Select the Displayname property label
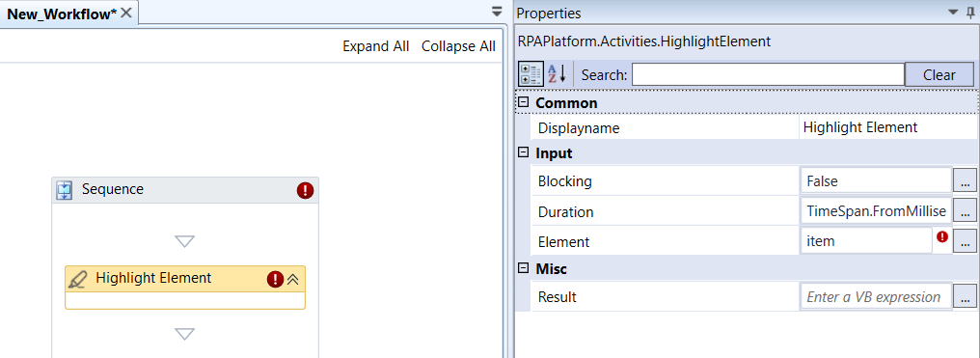 (x=579, y=128)
